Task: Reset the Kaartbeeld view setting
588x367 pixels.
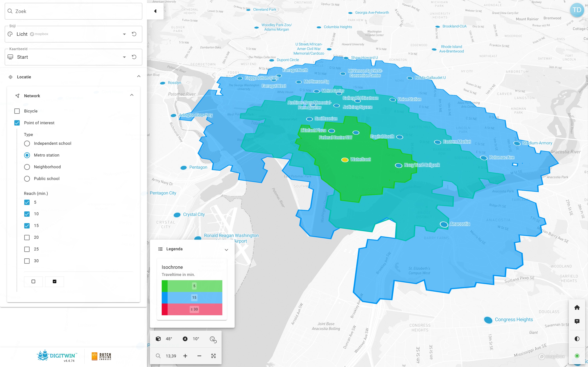Action: click(134, 57)
